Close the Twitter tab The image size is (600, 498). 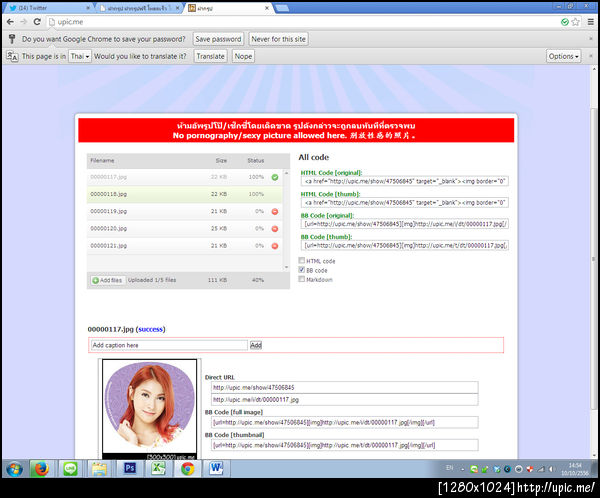coord(88,8)
